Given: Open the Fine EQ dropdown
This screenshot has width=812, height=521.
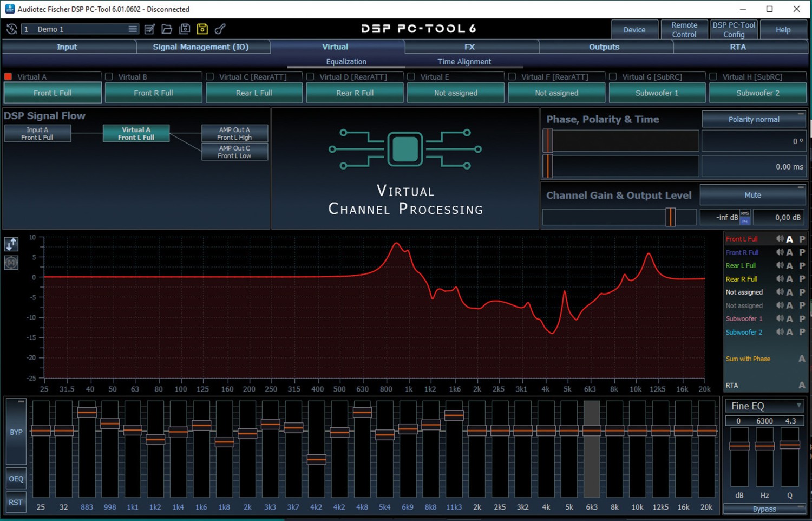Looking at the screenshot, I should 764,406.
